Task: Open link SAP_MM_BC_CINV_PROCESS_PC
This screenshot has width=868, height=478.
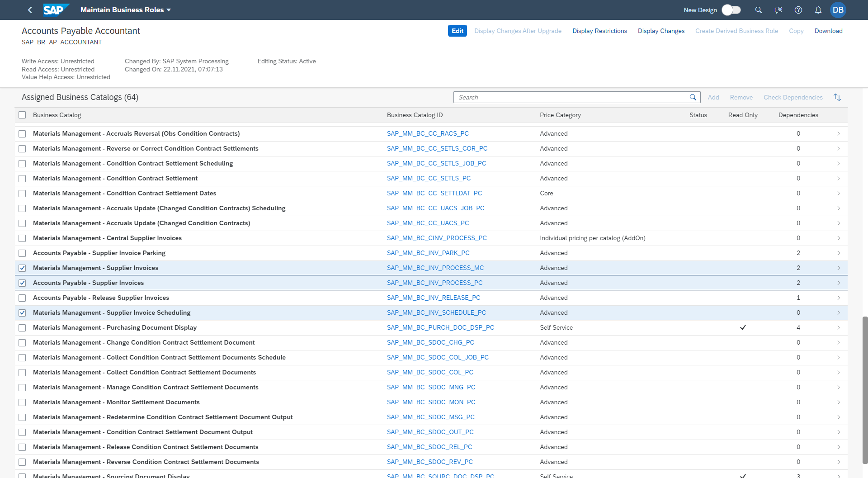Action: [x=437, y=238]
